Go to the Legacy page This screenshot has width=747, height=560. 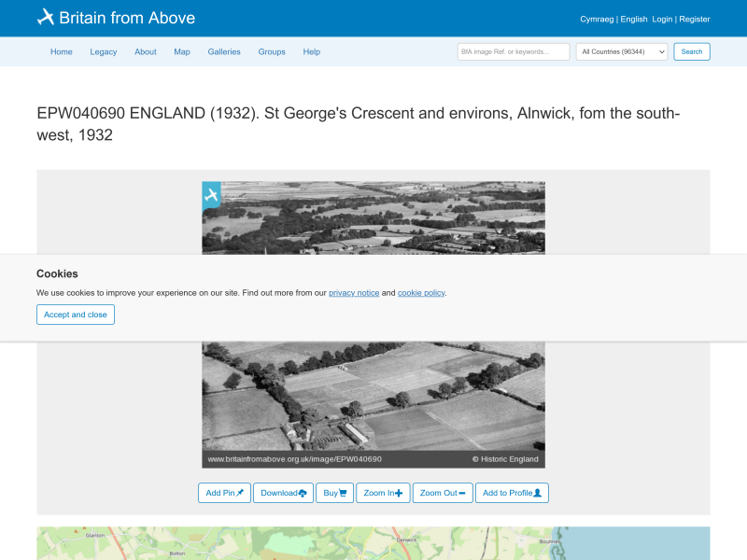point(104,52)
